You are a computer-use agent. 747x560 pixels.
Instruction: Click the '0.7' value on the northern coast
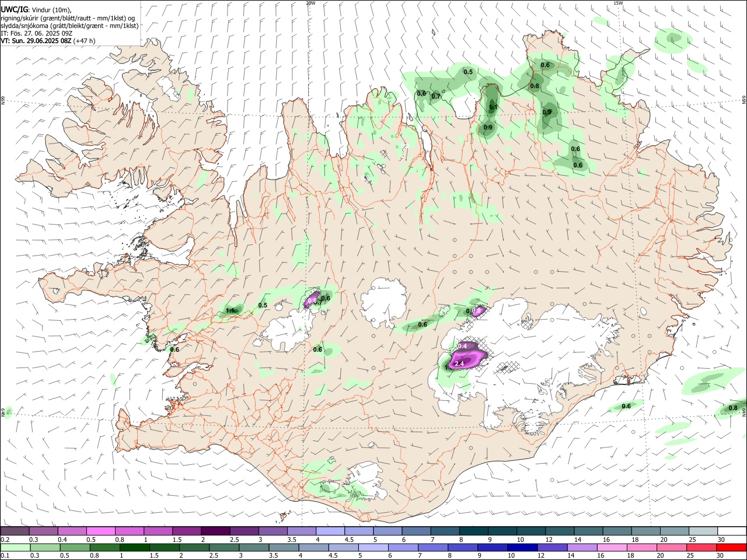tap(436, 96)
